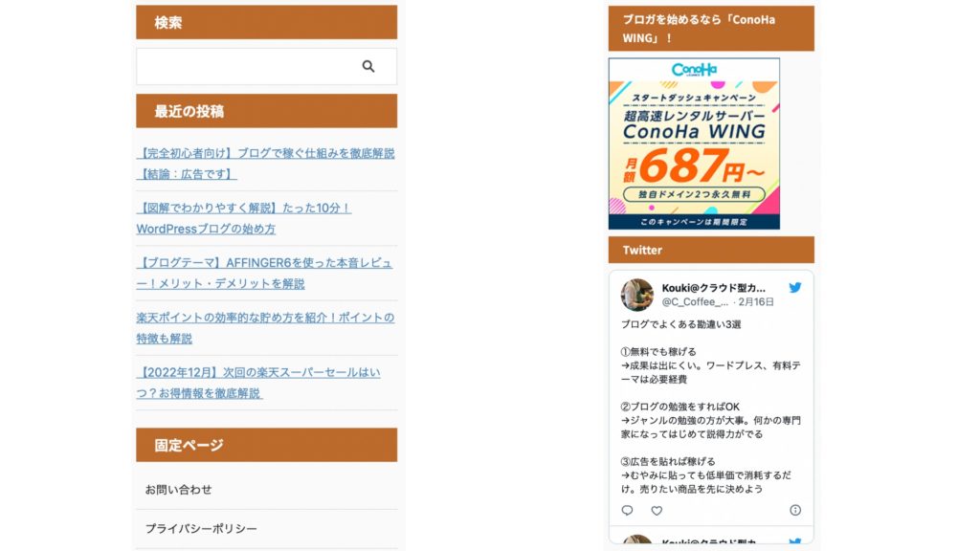Click the Twitter bird icon on second tweet
The image size is (980, 551).
(794, 543)
